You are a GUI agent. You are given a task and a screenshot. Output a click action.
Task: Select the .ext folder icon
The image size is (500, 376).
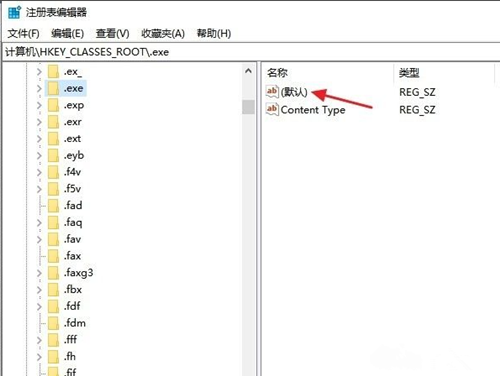pyautogui.click(x=53, y=139)
